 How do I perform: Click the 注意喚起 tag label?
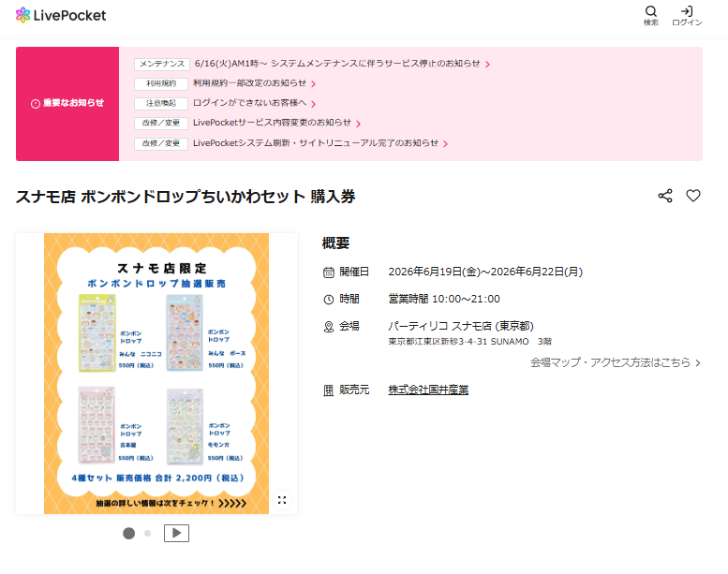(161, 104)
